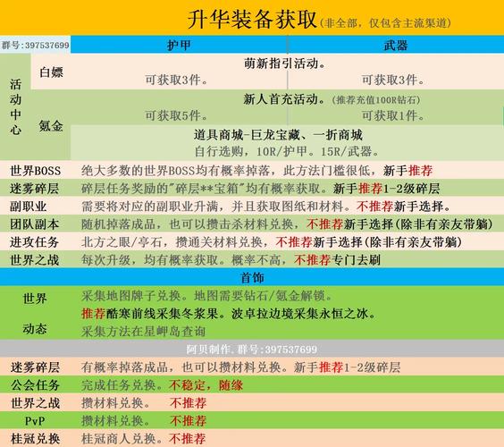504x447 pixels.
Task: Click the credit line 阿贝制作.群号:397537699
Action: 252,350
